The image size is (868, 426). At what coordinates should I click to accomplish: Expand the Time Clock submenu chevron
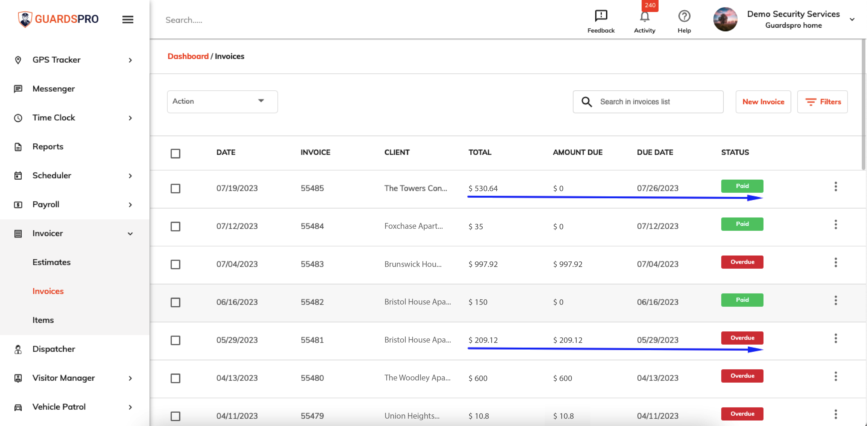coord(130,118)
